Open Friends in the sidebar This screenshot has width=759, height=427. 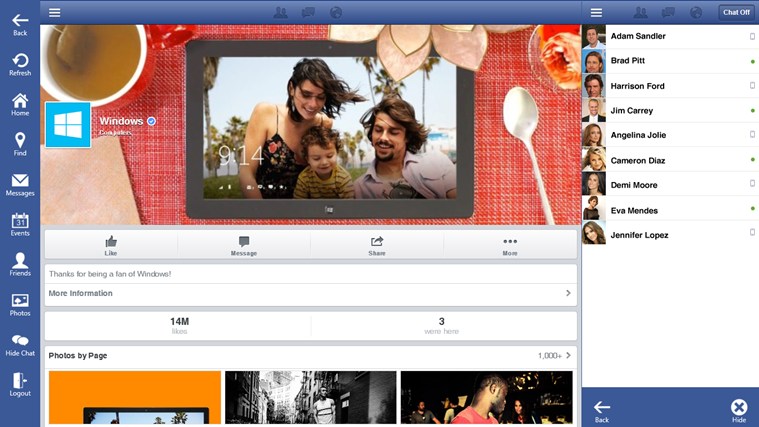(x=20, y=265)
